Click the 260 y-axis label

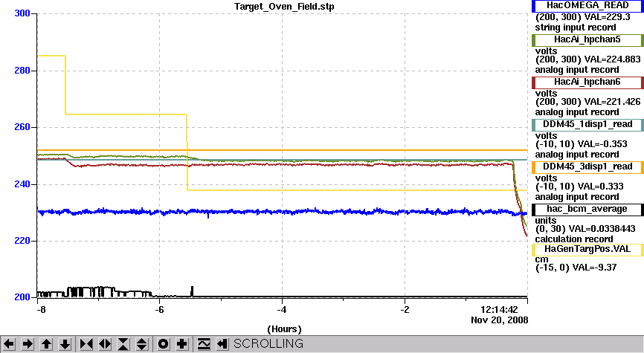22,127
